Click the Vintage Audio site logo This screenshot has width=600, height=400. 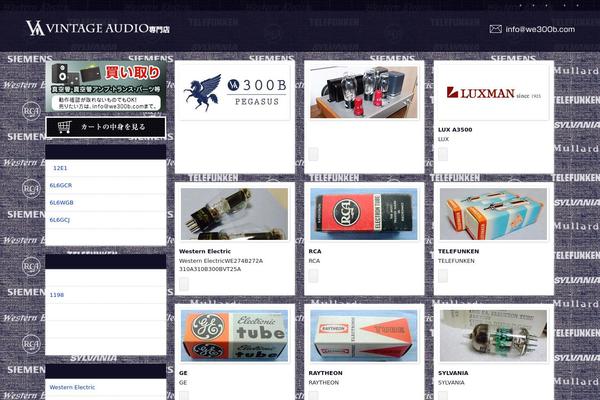pos(98,28)
